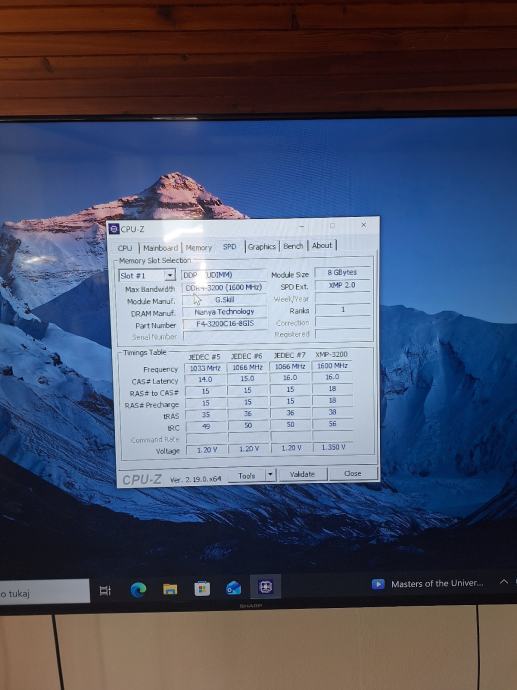Screen dimensions: 517x690
Task: Open Task View on the taskbar
Action: pyautogui.click(x=105, y=591)
